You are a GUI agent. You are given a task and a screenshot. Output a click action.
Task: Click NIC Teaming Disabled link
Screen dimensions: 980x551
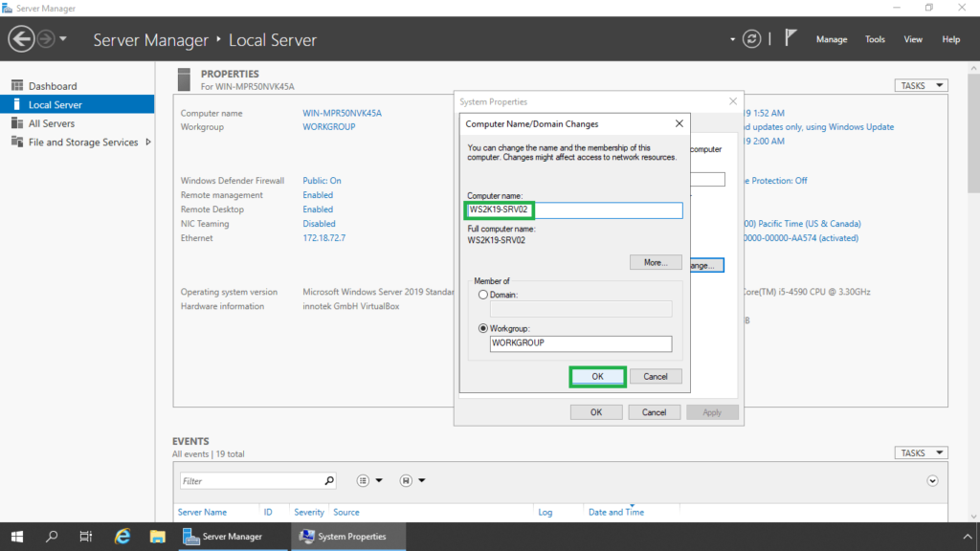[x=319, y=224]
